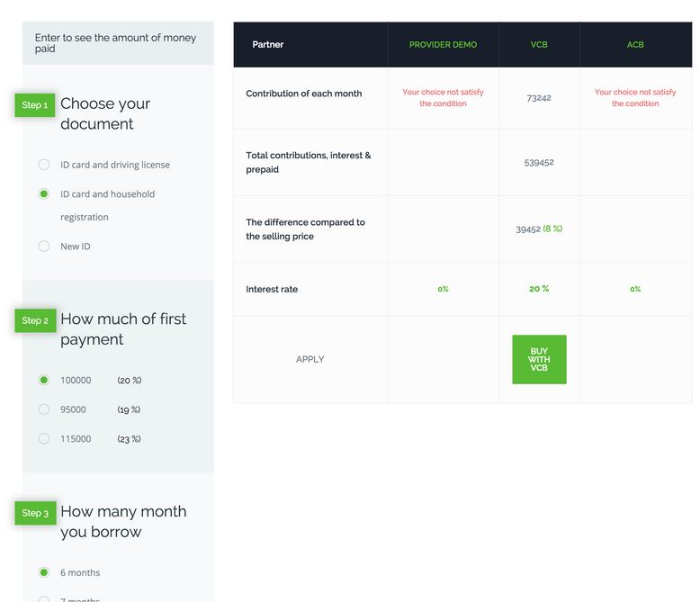The width and height of the screenshot is (700, 602).
Task: Click the difference value 39452 (8 %)
Action: (539, 229)
